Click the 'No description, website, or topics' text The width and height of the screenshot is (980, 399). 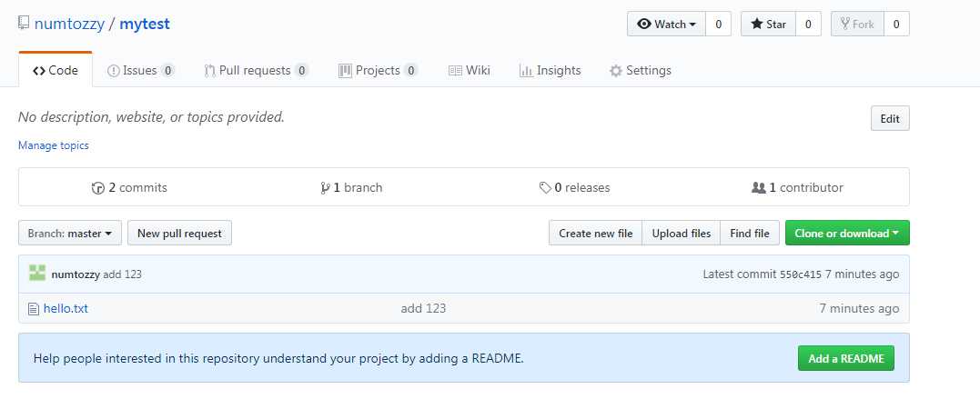pyautogui.click(x=151, y=116)
